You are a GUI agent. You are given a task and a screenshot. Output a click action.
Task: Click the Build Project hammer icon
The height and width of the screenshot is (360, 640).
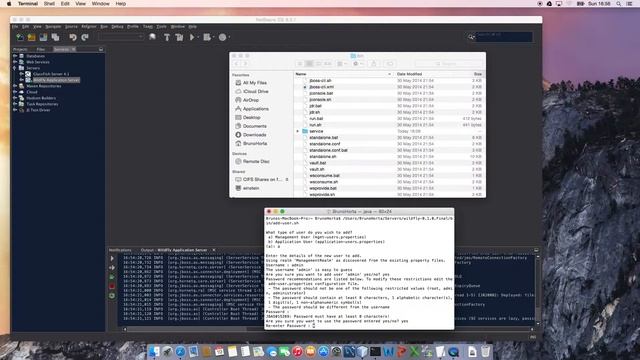coord(167,37)
